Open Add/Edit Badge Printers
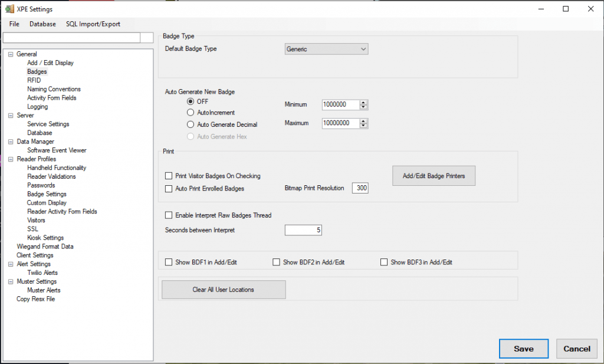The height and width of the screenshot is (364, 604). 434,176
